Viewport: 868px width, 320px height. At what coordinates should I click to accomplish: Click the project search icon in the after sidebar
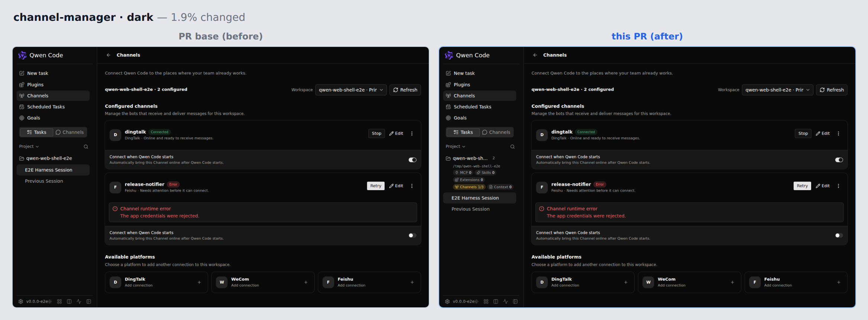point(512,147)
